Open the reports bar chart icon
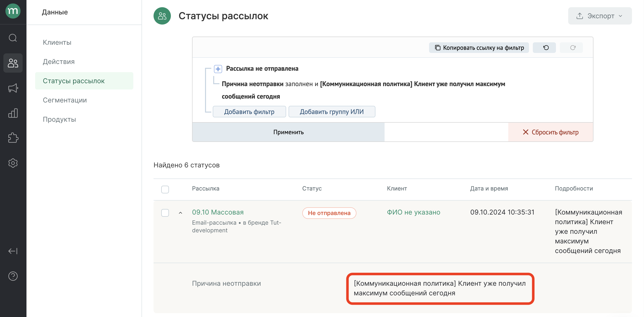Screen dimensions: 644x317 (x=13, y=113)
